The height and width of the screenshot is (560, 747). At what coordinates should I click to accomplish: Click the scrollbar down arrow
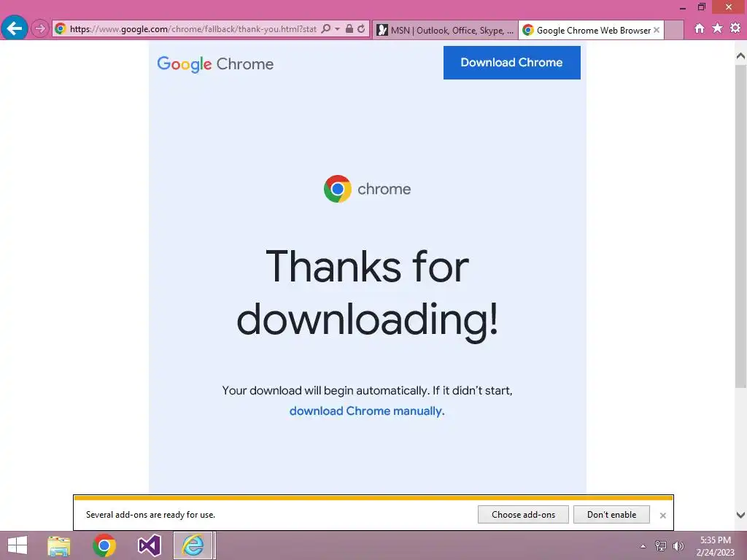741,515
